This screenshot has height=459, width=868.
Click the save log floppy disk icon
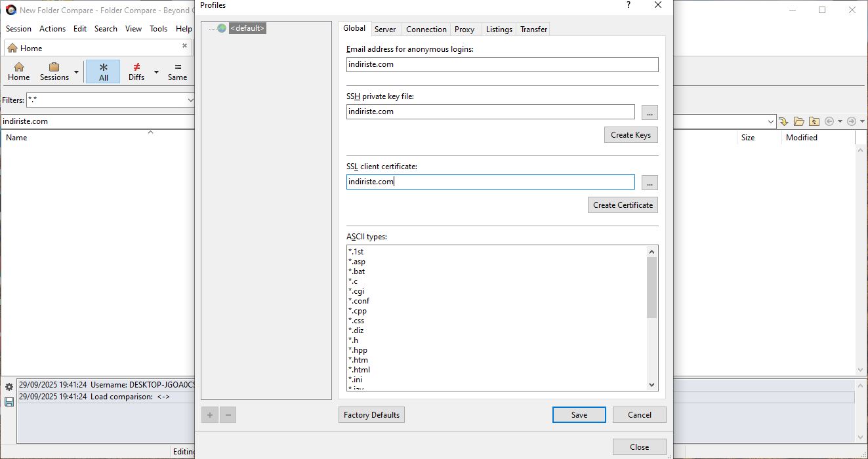click(x=9, y=401)
